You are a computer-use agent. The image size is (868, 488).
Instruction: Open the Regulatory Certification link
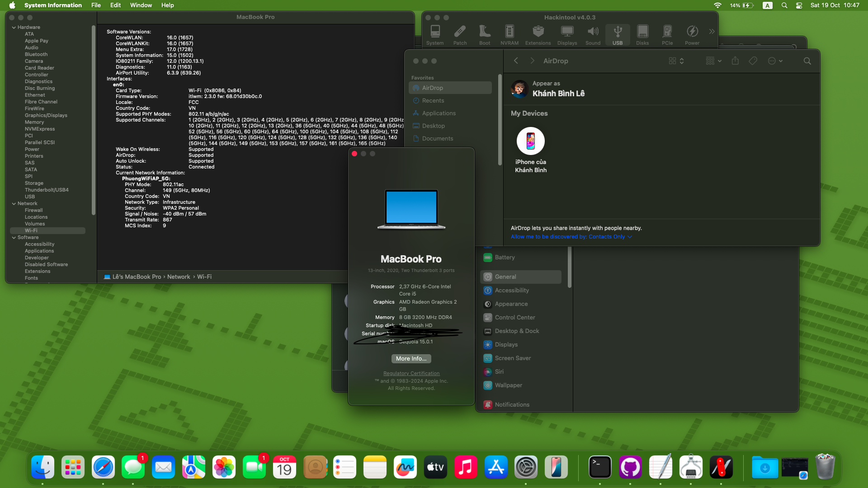tap(411, 373)
